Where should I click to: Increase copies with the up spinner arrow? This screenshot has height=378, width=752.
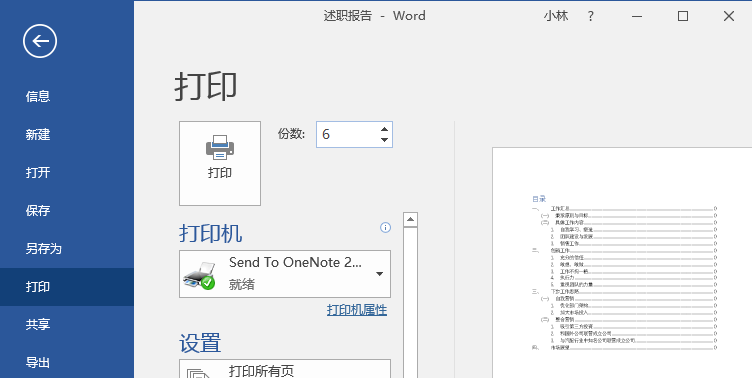pyautogui.click(x=384, y=129)
